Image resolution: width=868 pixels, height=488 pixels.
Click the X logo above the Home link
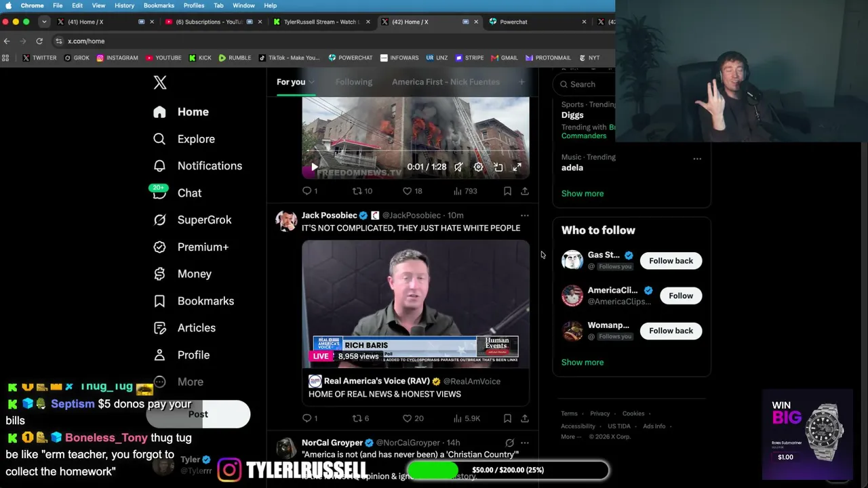click(x=160, y=83)
